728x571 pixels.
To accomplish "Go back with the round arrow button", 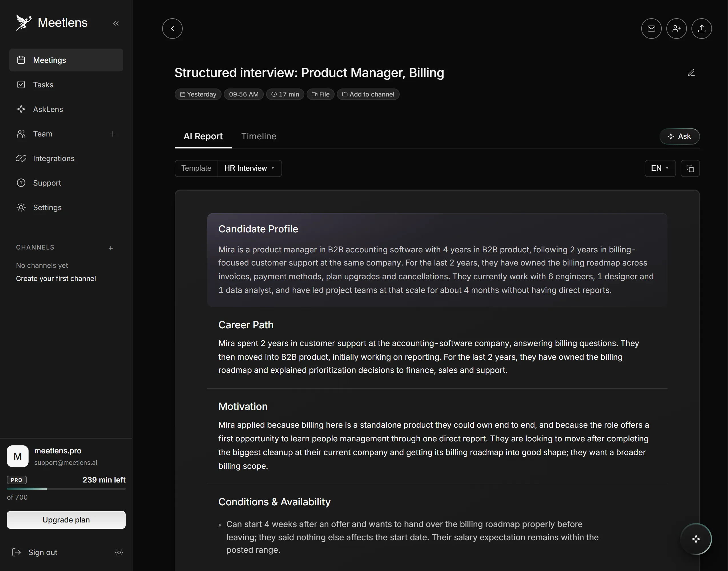I will point(172,29).
